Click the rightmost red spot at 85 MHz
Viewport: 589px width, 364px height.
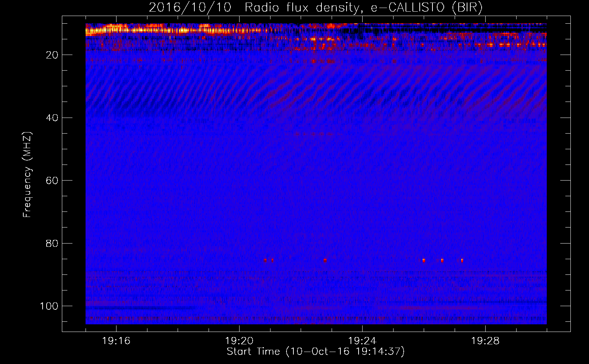[462, 260]
